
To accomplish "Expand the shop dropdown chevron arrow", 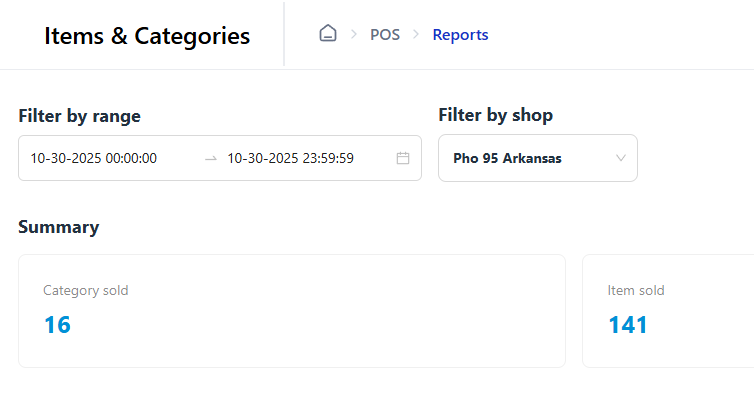I will pyautogui.click(x=621, y=158).
